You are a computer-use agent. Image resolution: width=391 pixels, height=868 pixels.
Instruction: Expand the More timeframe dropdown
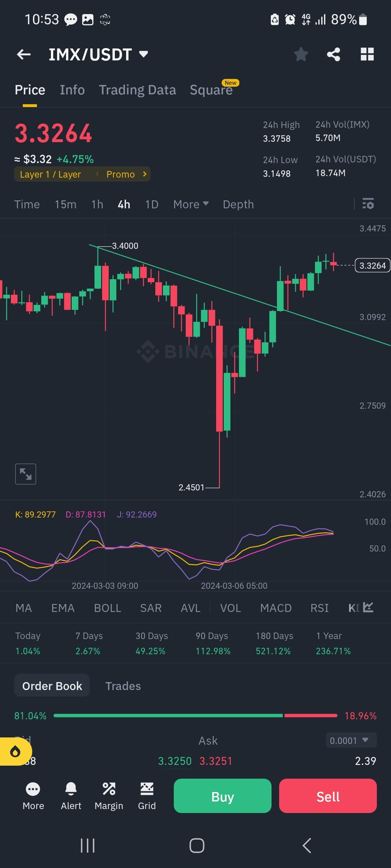[x=190, y=204]
